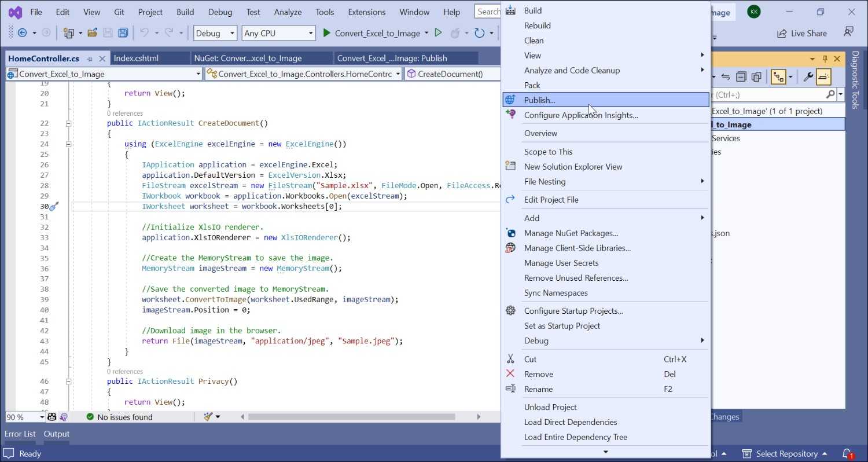Click the notifications bell icon in status bar
868x462 pixels.
coord(847,453)
